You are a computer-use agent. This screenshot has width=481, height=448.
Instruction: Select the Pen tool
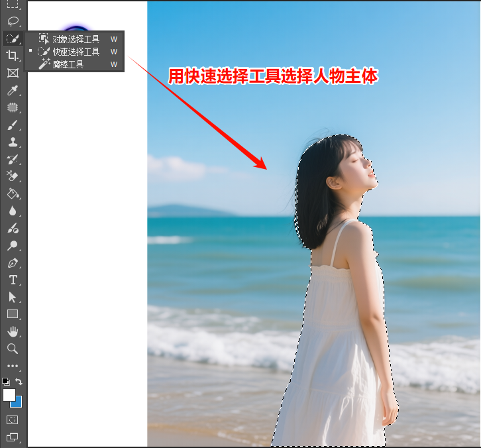(x=12, y=262)
